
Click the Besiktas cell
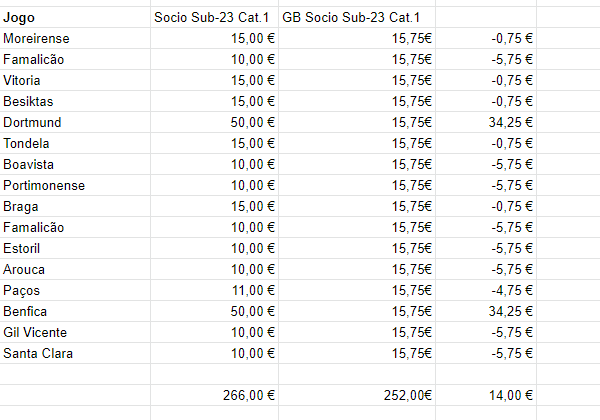75,101
